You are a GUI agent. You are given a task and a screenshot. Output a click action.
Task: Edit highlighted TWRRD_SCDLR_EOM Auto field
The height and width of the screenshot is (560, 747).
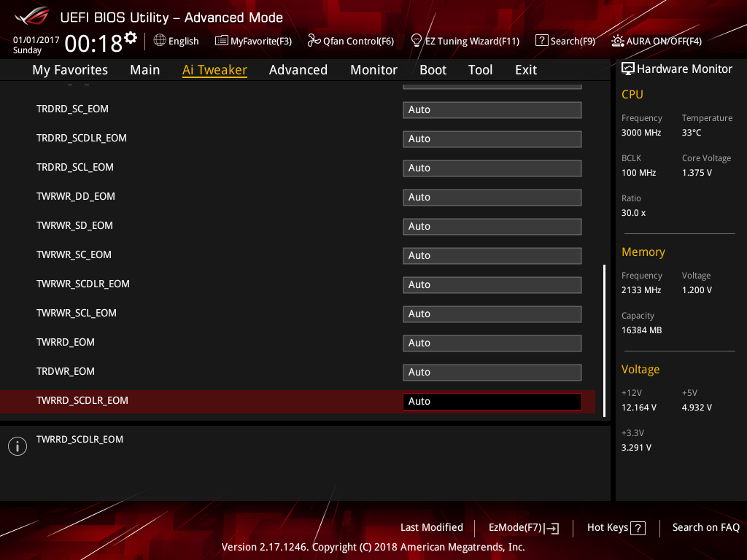tap(492, 402)
